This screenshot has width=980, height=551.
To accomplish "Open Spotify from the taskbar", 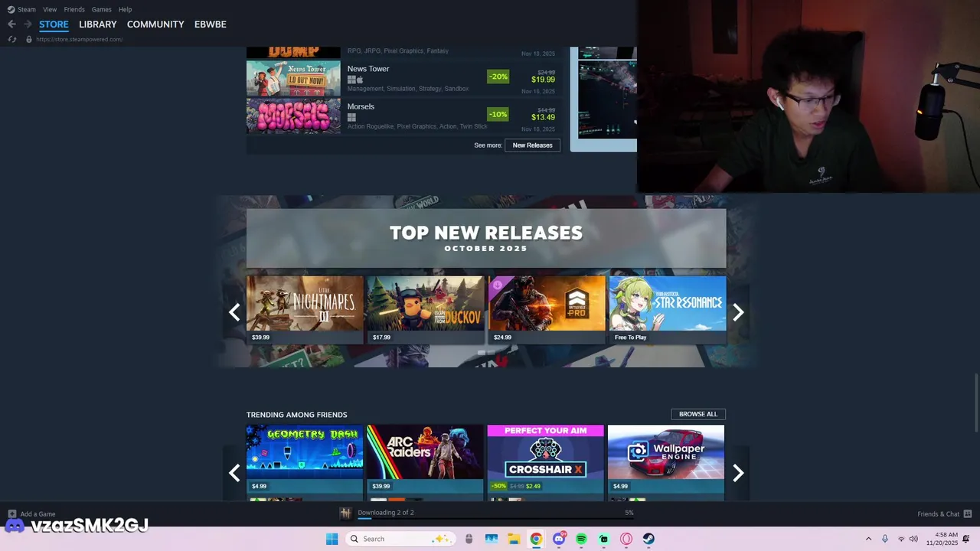I will (581, 539).
